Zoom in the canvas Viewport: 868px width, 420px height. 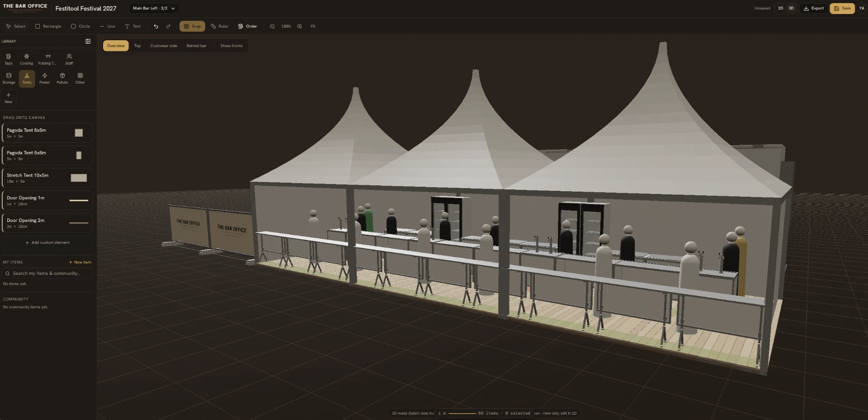click(300, 26)
